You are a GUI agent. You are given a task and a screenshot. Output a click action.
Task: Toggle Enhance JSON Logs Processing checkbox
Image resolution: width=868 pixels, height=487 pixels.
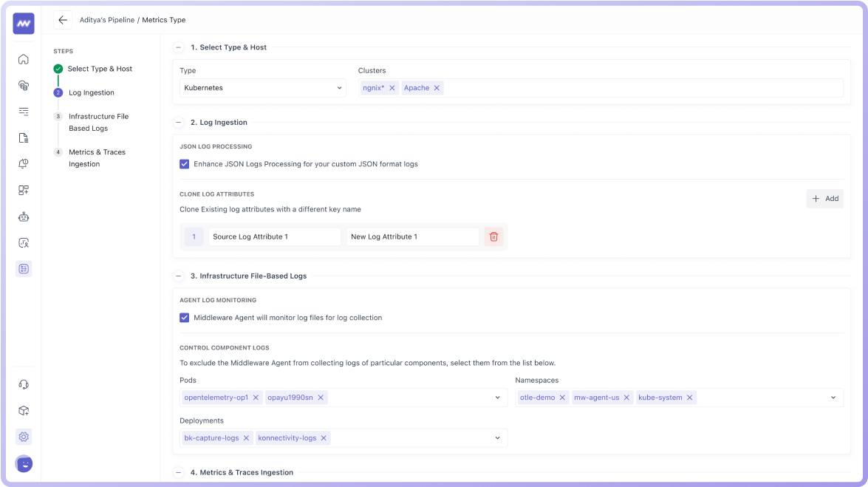click(x=185, y=164)
